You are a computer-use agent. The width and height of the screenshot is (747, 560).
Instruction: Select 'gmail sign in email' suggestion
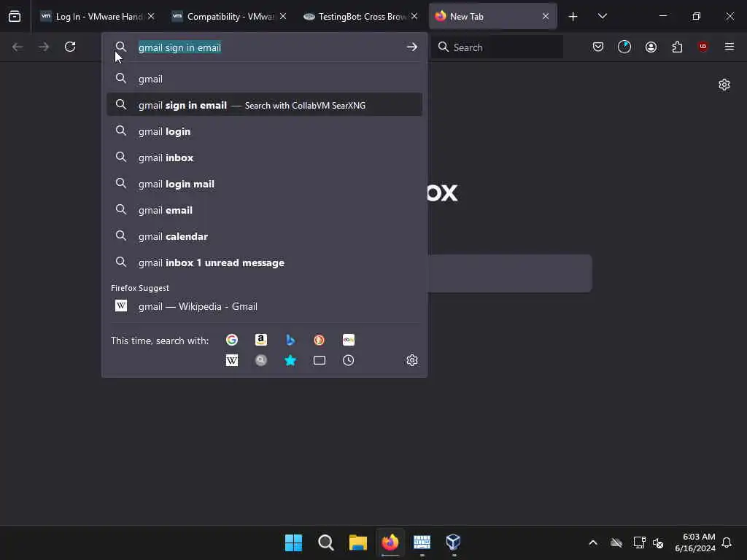pyautogui.click(x=264, y=105)
